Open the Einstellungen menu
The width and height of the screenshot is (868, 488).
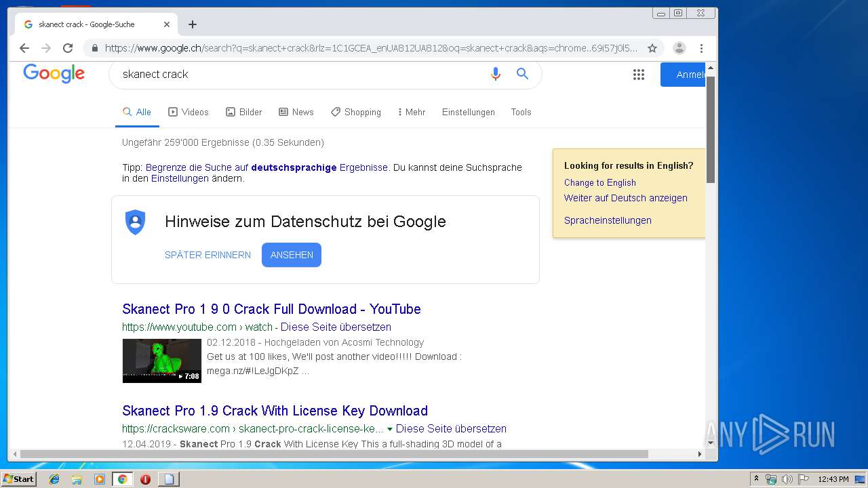point(469,112)
